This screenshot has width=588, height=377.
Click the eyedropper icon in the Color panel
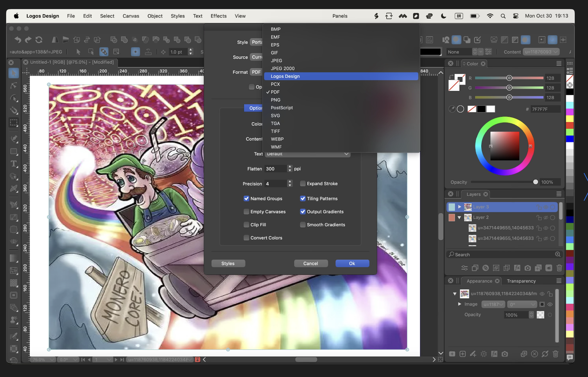coord(452,109)
